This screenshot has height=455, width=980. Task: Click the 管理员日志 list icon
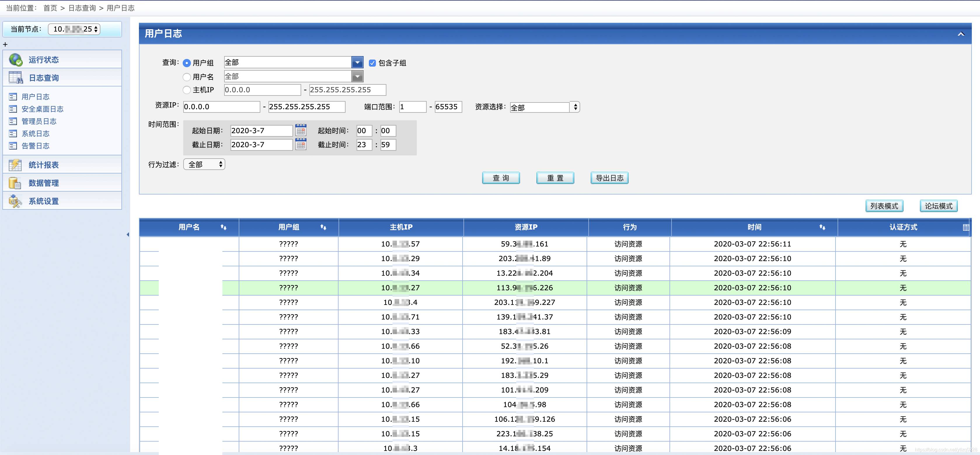(13, 121)
